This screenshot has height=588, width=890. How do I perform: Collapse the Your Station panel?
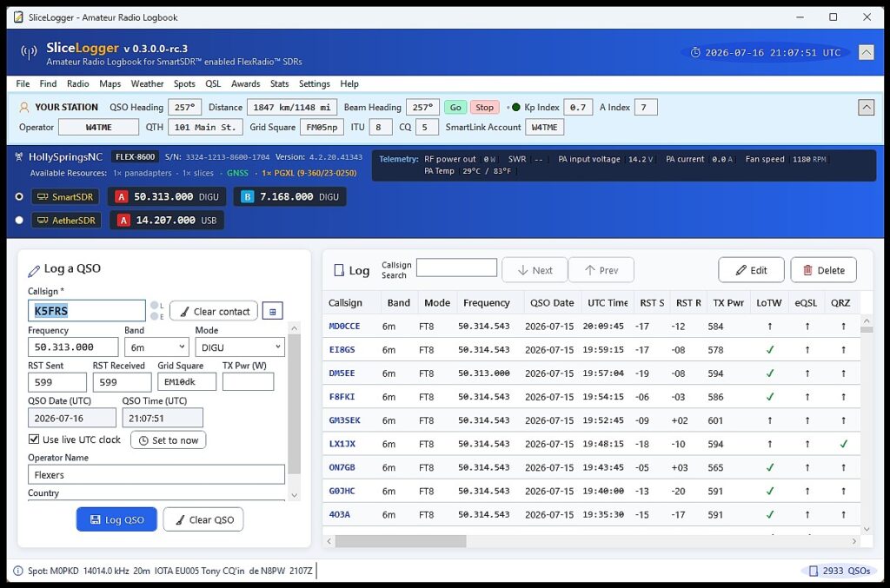click(866, 107)
